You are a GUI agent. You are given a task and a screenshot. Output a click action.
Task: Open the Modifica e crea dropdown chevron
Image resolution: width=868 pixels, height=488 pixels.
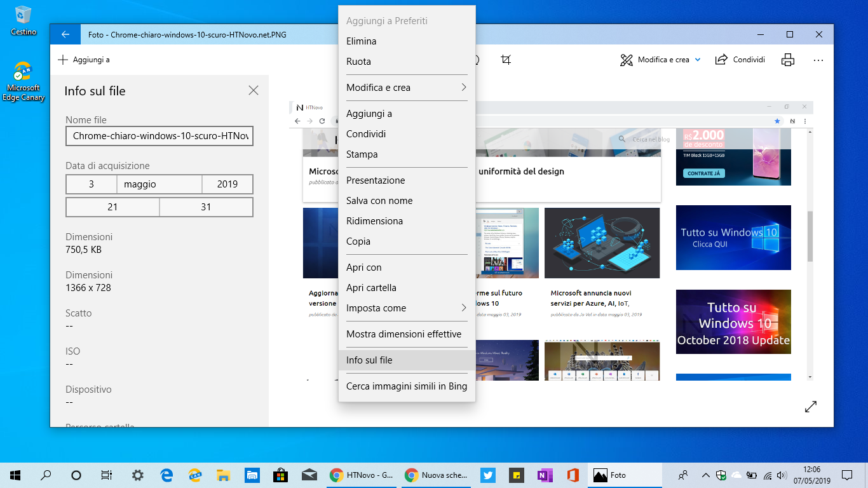coord(699,59)
